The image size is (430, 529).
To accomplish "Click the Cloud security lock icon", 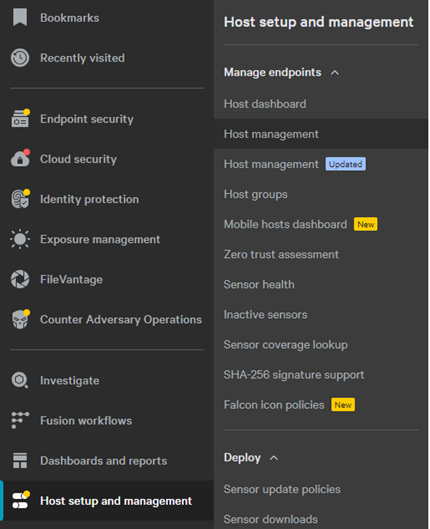I will tap(20, 158).
